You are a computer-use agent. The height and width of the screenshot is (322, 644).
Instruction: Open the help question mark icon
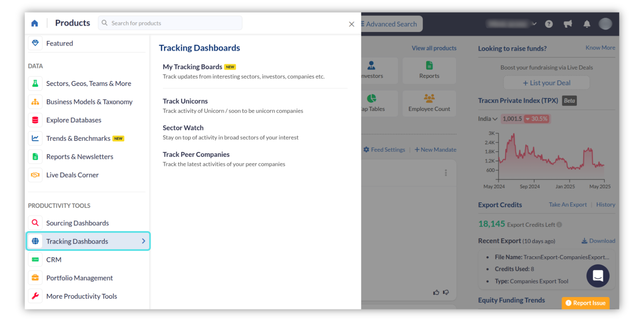(x=549, y=24)
